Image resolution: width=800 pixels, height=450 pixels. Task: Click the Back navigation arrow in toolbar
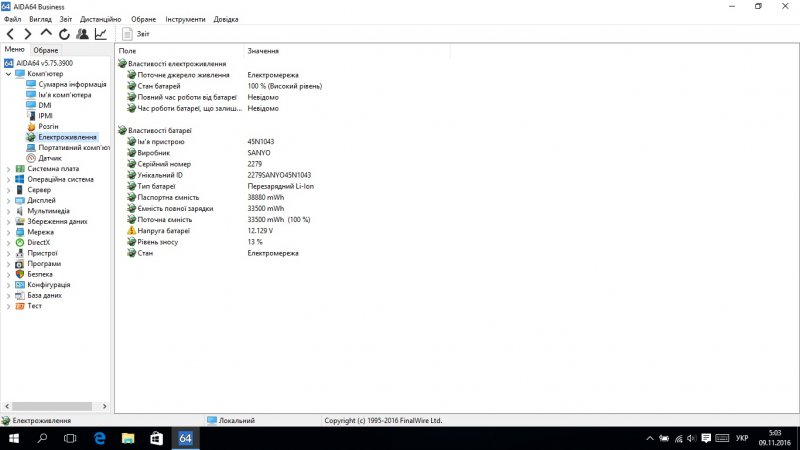[x=10, y=33]
